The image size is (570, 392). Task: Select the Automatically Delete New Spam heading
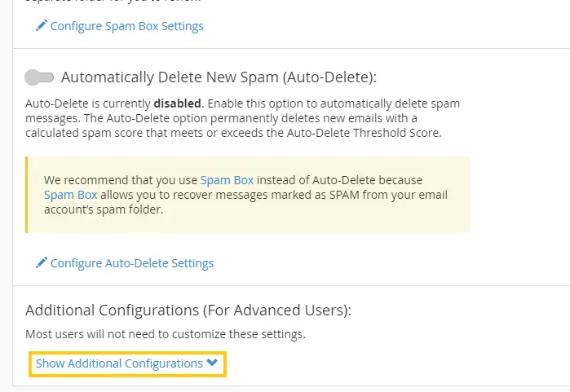[219, 77]
